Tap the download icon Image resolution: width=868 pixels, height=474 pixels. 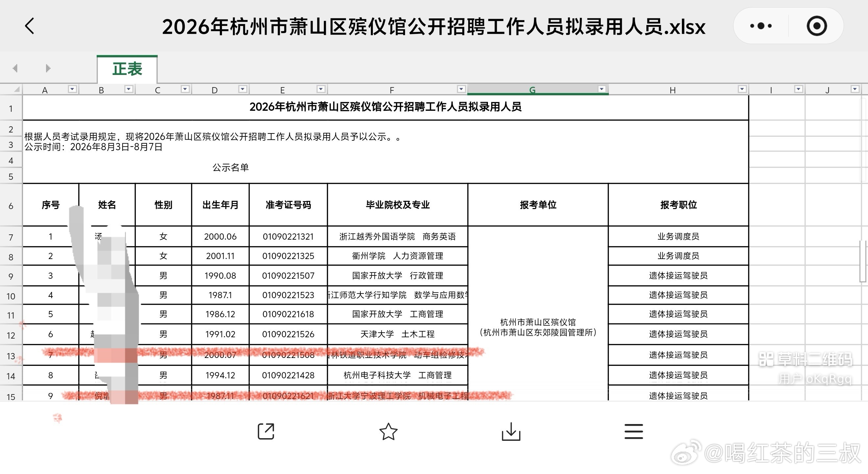[511, 431]
